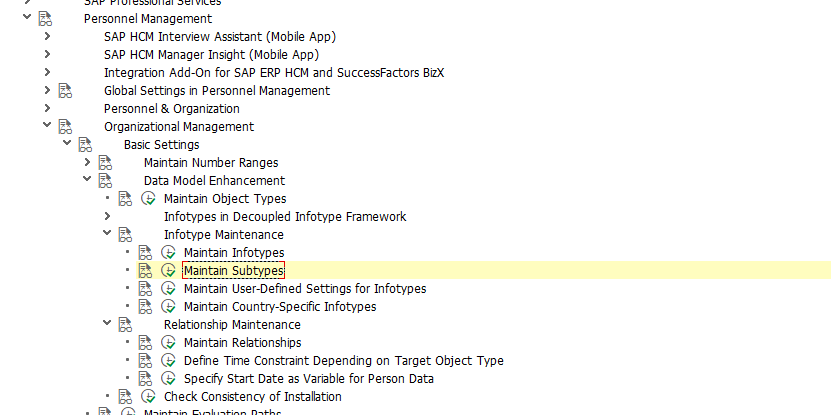Open documentation icon for Maintain Country-Specific Infotypes
The width and height of the screenshot is (831, 415).
(145, 307)
